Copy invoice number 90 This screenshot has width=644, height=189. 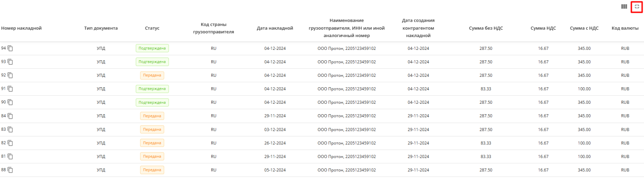(x=10, y=103)
